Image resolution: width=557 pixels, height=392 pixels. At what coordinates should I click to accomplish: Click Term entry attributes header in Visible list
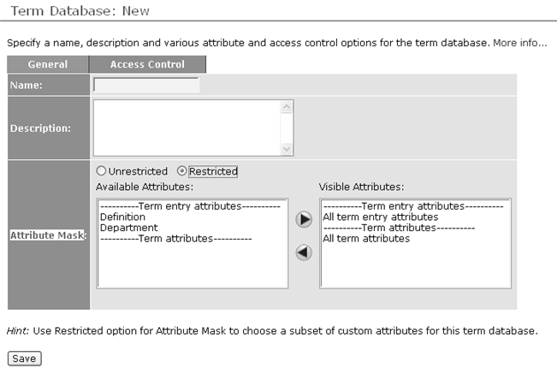pyautogui.click(x=413, y=206)
